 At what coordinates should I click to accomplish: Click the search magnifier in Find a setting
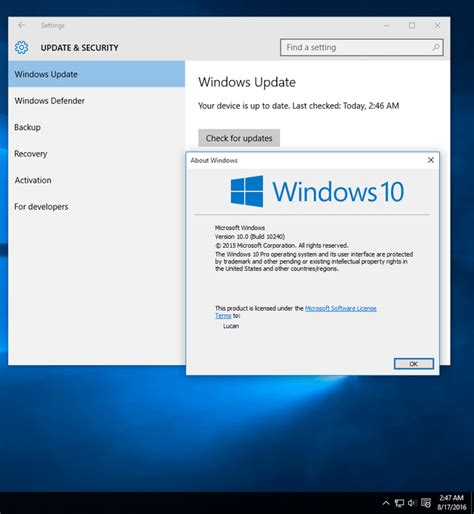pos(436,47)
